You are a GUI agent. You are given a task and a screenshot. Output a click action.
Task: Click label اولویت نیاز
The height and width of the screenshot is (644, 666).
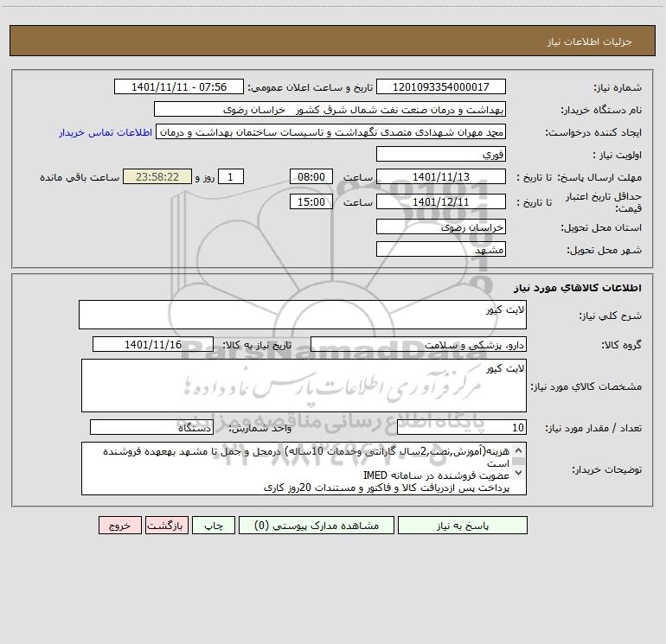618,156
